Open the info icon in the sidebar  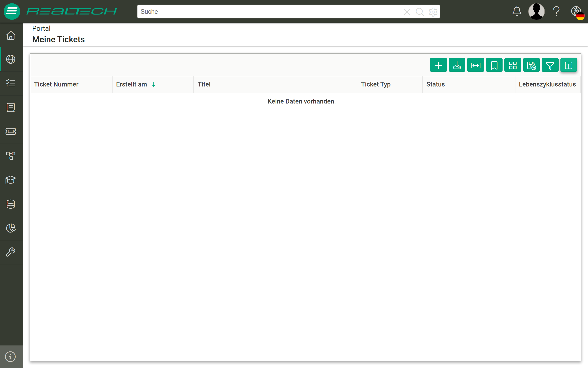coord(10,357)
